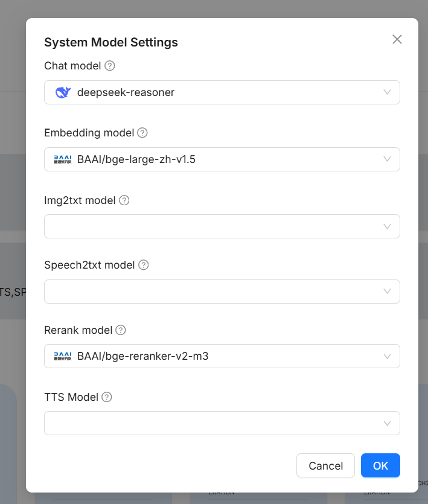Click the BAAI logo in Rerank model field
This screenshot has width=428, height=504.
[x=63, y=356]
